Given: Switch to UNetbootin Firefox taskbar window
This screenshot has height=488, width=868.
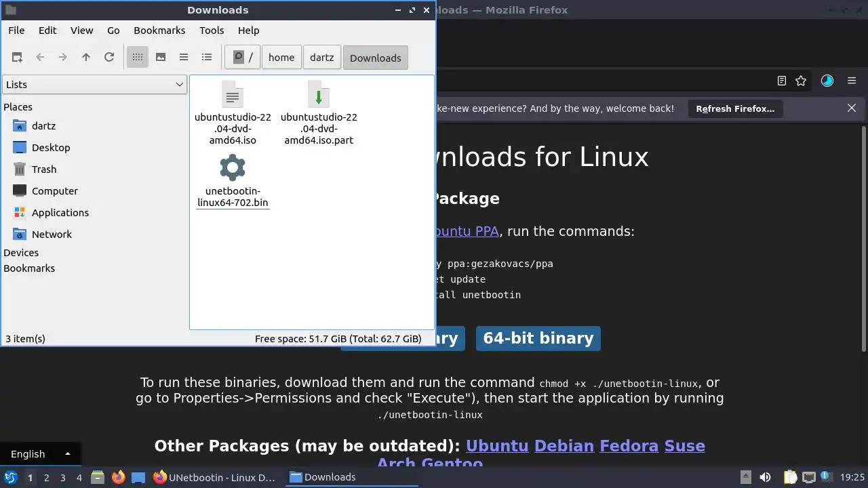Looking at the screenshot, I should (215, 477).
